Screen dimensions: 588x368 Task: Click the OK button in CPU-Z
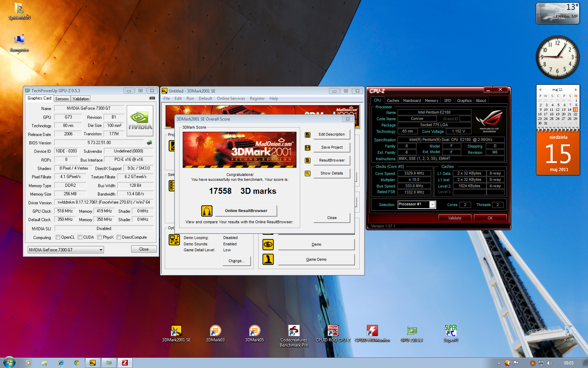(x=490, y=218)
